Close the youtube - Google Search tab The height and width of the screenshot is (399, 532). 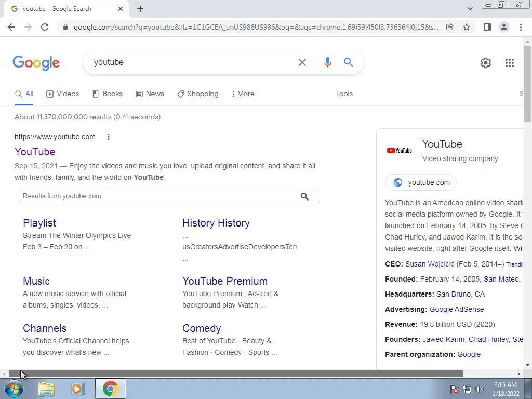click(121, 9)
